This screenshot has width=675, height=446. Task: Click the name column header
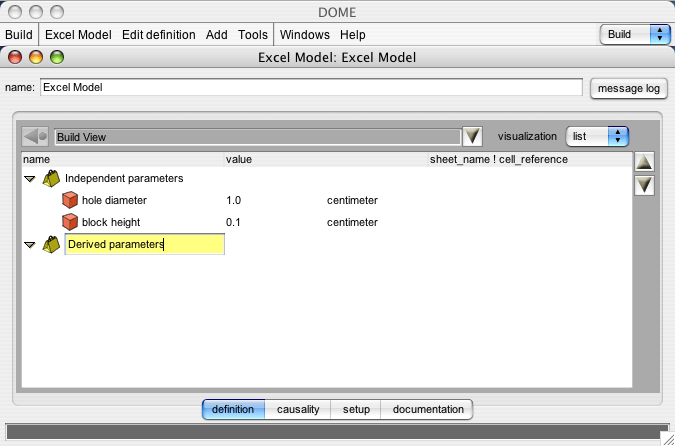point(123,159)
